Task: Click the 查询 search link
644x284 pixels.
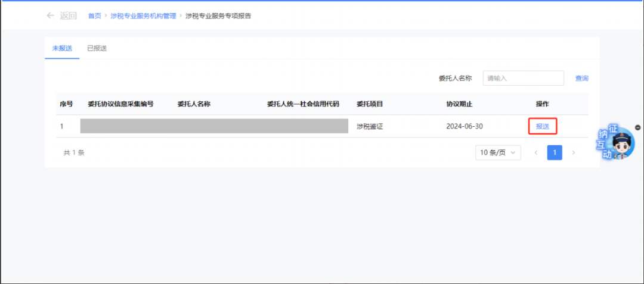Action: click(x=581, y=78)
